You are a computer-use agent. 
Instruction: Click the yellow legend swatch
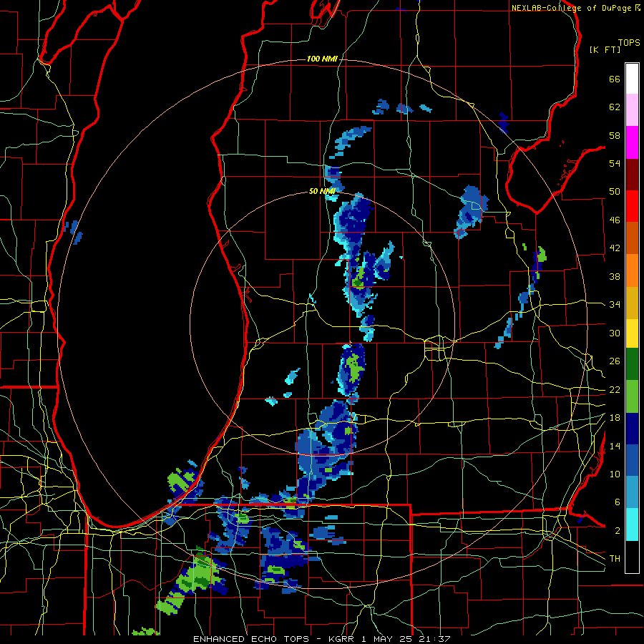click(x=632, y=333)
